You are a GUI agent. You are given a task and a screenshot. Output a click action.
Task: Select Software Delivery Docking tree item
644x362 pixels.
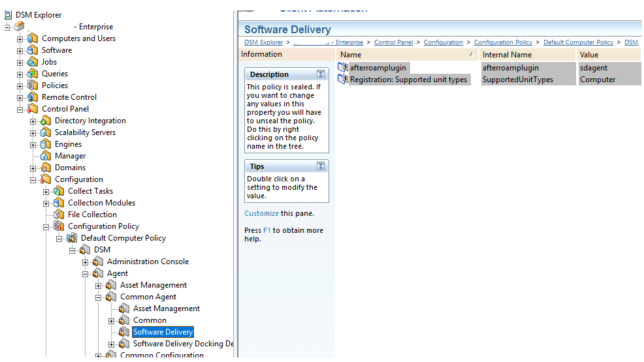tap(183, 344)
